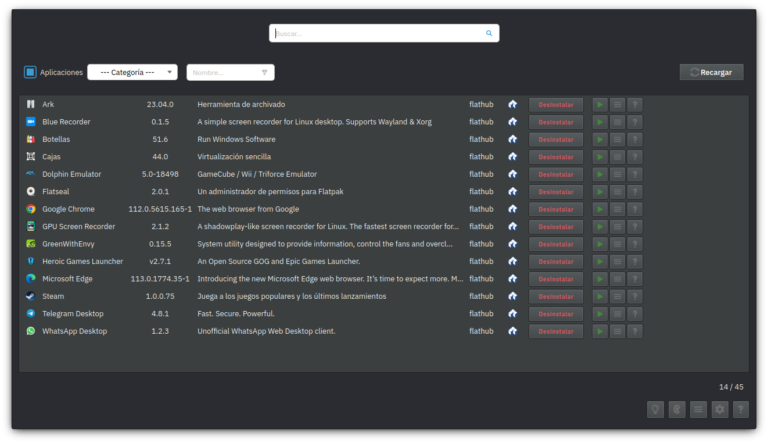Click the flathub house icon for Google Chrome
Image resolution: width=768 pixels, height=443 pixels.
512,209
